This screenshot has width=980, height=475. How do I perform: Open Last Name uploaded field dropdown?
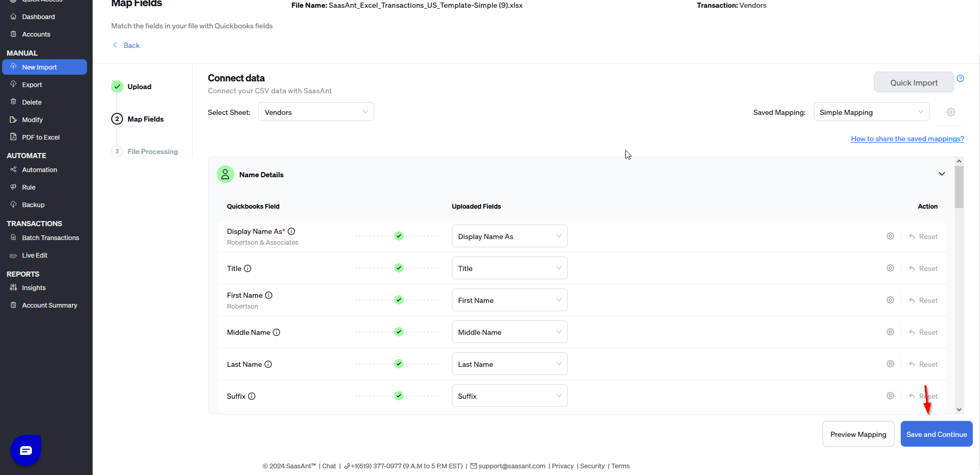pyautogui.click(x=510, y=364)
